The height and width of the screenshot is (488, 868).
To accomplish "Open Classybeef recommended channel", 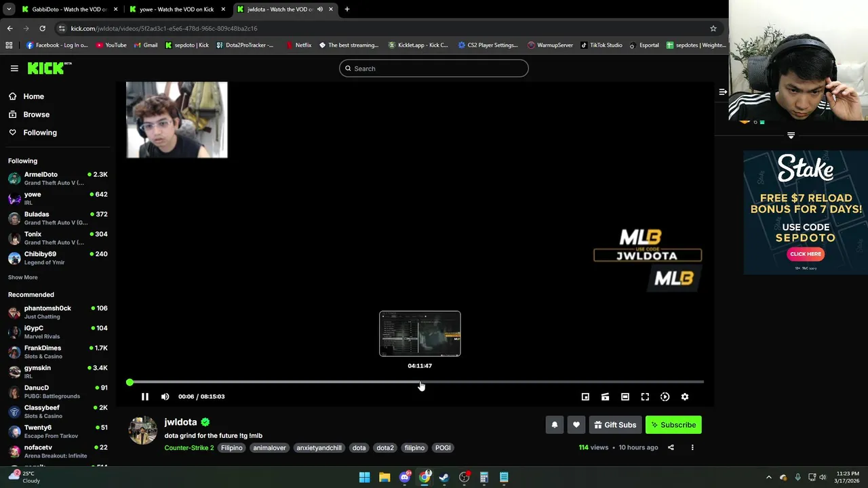I will pos(58,411).
